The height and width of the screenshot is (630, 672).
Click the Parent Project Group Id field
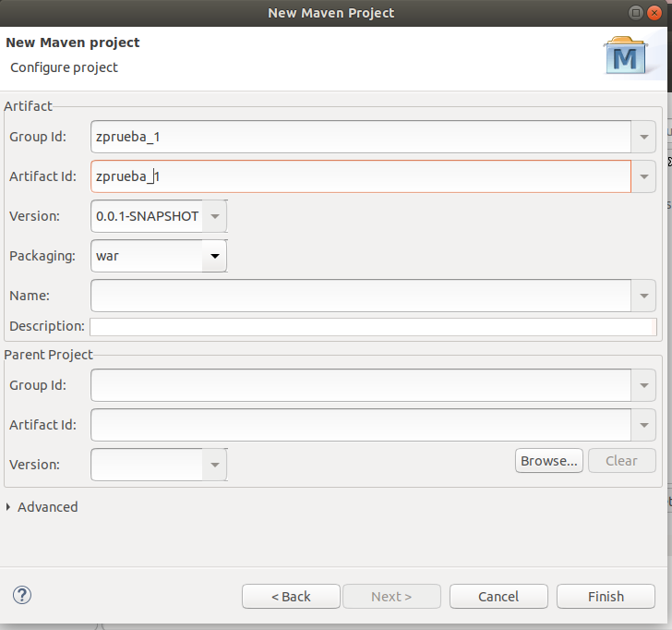(x=361, y=385)
